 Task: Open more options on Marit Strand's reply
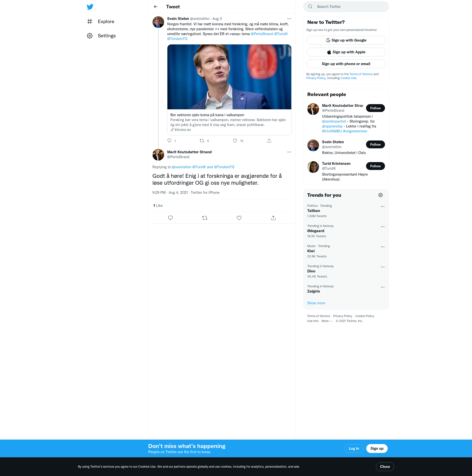(289, 152)
